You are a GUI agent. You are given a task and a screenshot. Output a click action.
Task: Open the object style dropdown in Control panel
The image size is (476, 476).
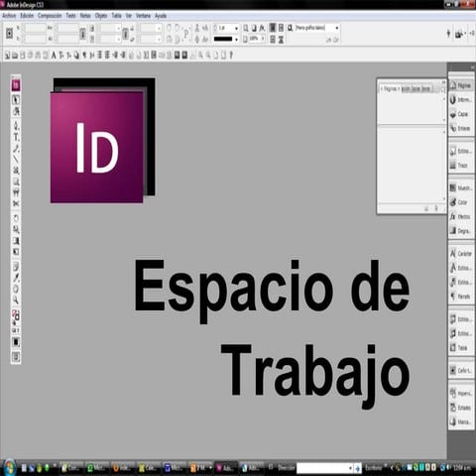[x=337, y=28]
